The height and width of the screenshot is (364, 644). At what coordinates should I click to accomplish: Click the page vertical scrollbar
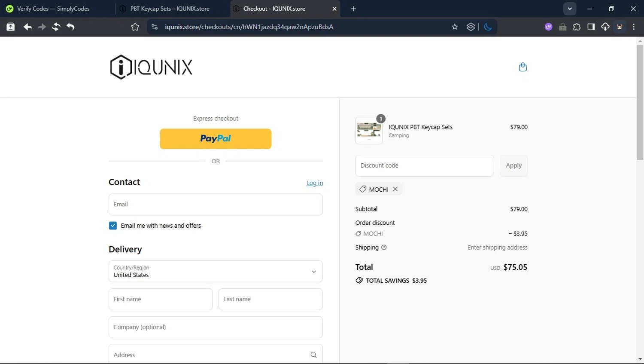640,102
